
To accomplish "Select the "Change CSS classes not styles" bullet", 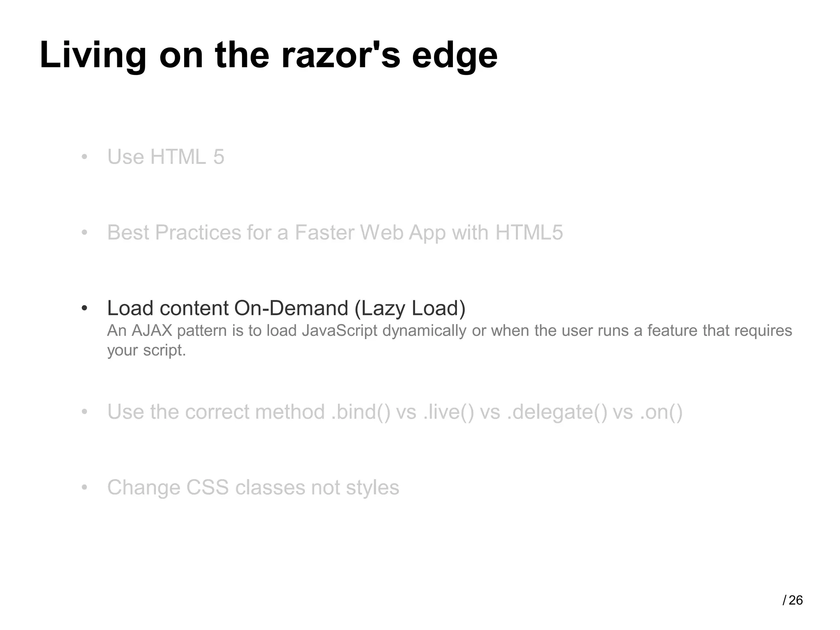I will tap(253, 488).
